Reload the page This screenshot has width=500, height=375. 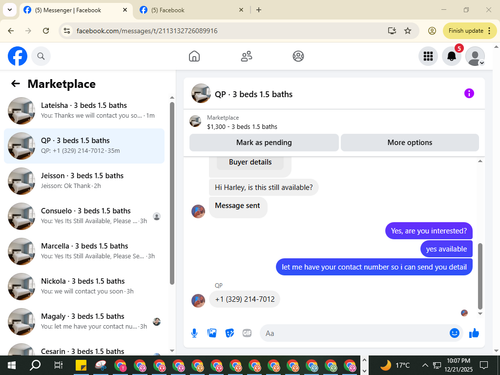click(x=46, y=31)
